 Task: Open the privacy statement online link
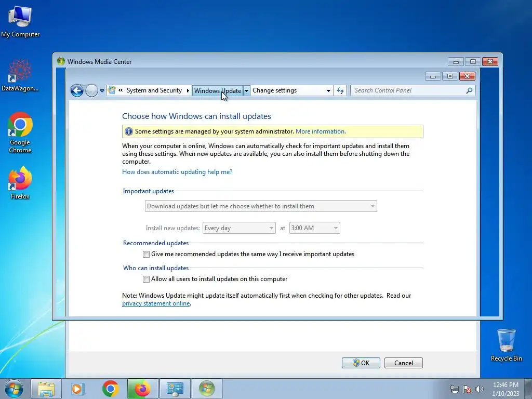156,303
